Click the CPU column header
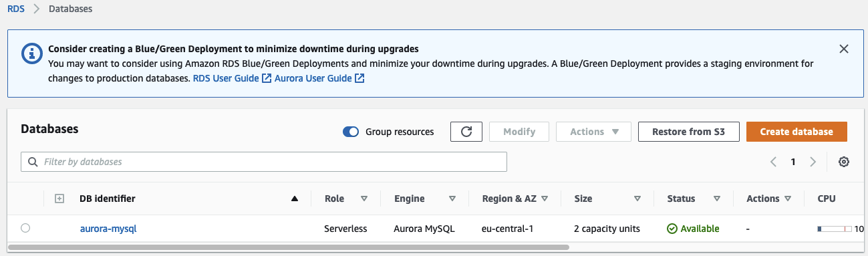868x256 pixels. [827, 199]
